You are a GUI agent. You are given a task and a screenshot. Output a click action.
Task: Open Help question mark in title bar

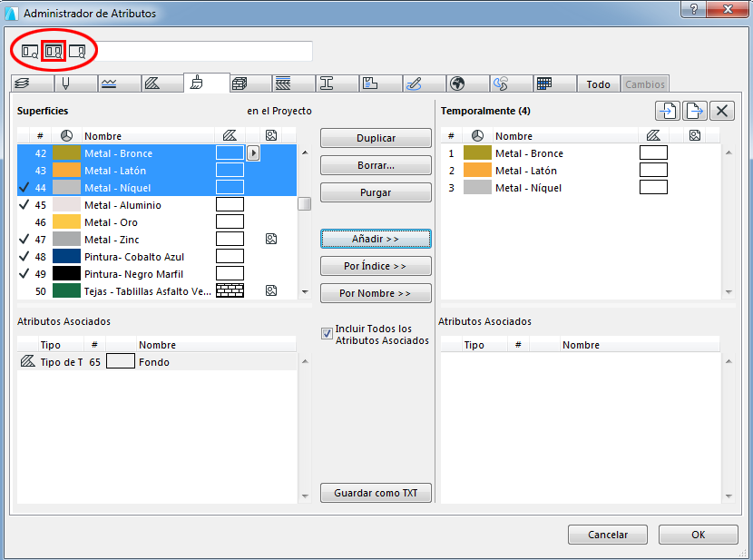[693, 9]
